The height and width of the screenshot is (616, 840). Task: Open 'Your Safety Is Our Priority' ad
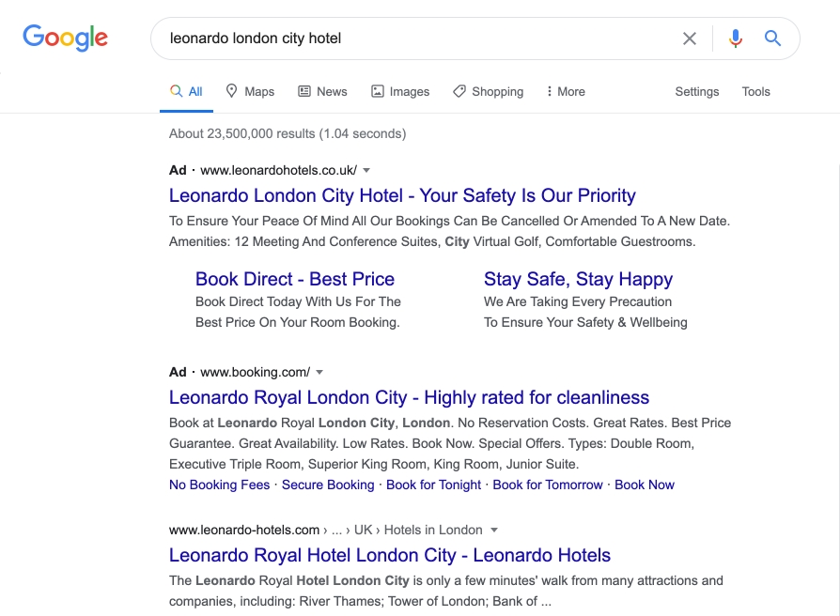pyautogui.click(x=402, y=195)
